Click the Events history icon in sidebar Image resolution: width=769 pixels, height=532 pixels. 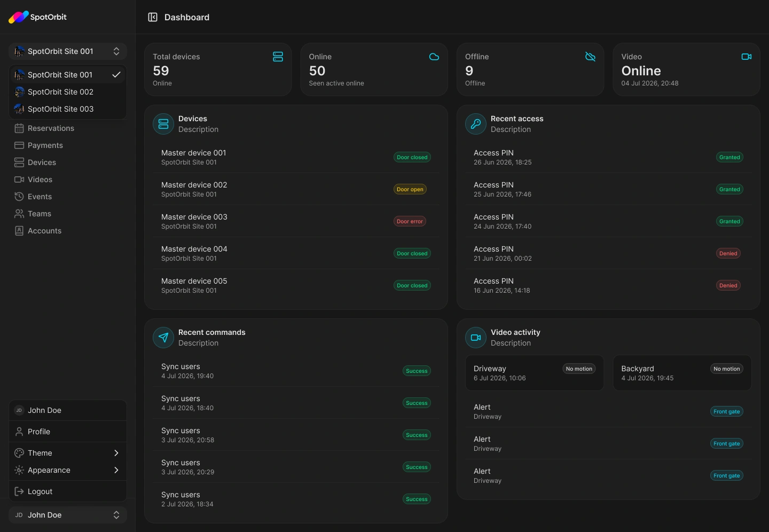[x=19, y=197]
